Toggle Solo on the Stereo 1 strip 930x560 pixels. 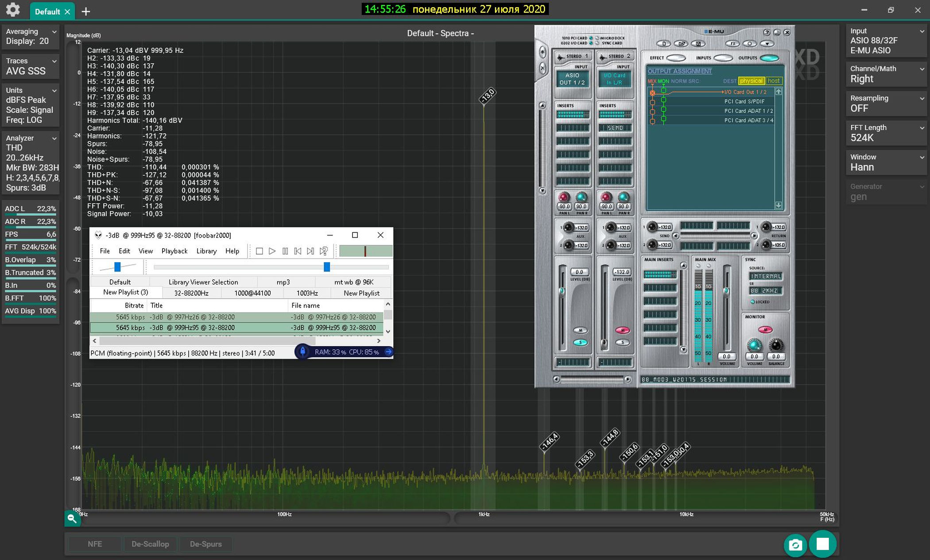[580, 342]
